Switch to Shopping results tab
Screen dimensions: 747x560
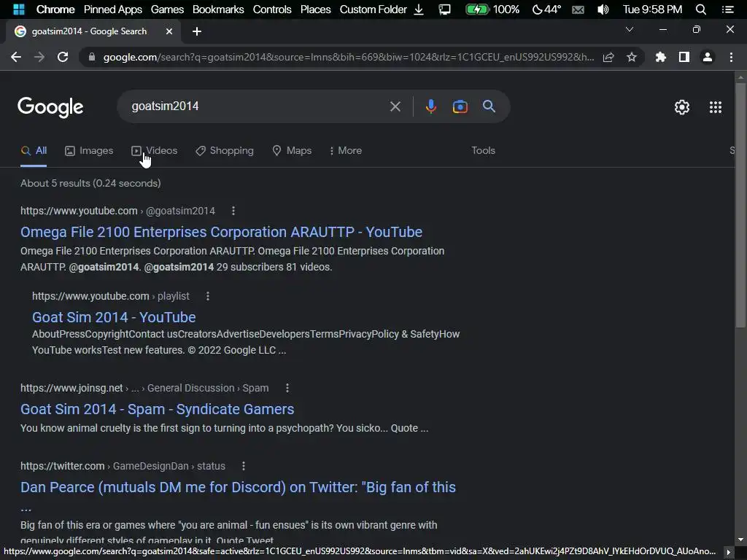coord(225,151)
